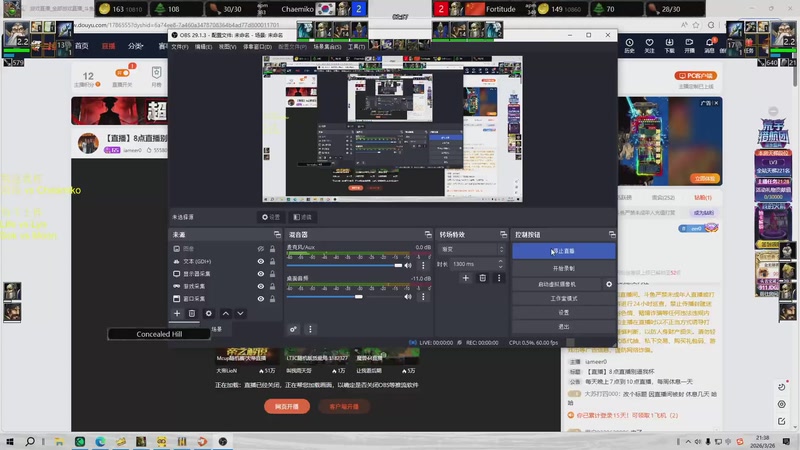
Task: Remove the scene transition with trash icon
Action: coord(483,278)
